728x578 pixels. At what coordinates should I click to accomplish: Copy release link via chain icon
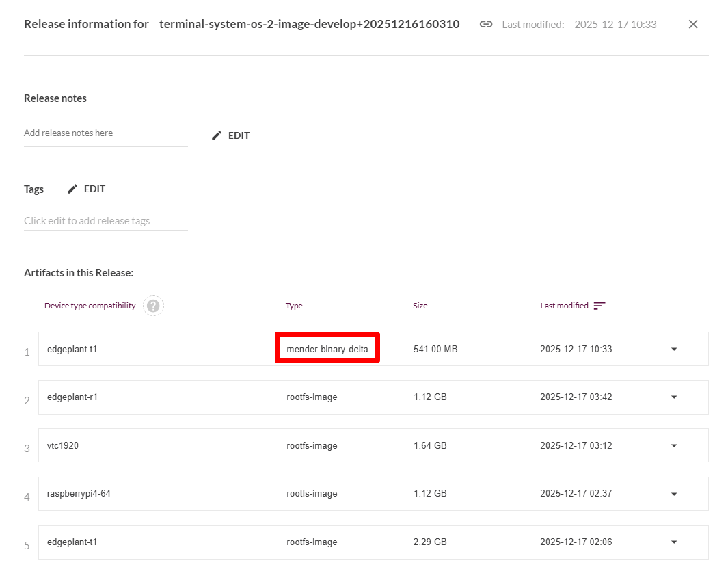point(485,24)
